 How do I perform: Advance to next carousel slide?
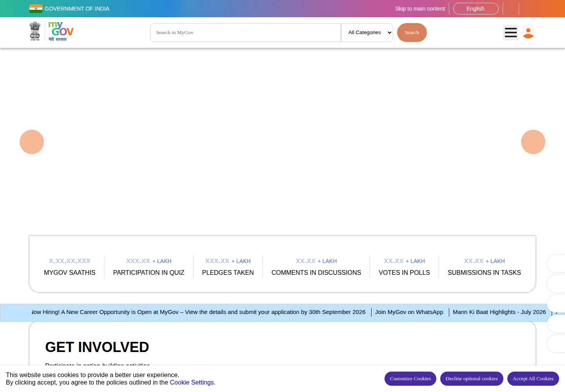(533, 142)
